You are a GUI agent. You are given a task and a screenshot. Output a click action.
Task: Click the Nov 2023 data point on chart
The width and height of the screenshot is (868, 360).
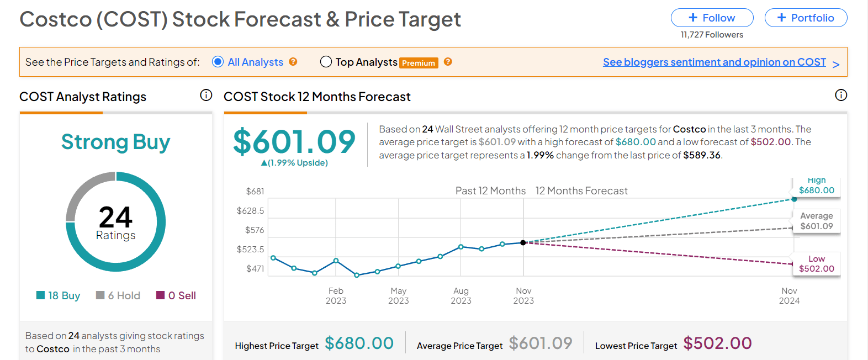(523, 242)
